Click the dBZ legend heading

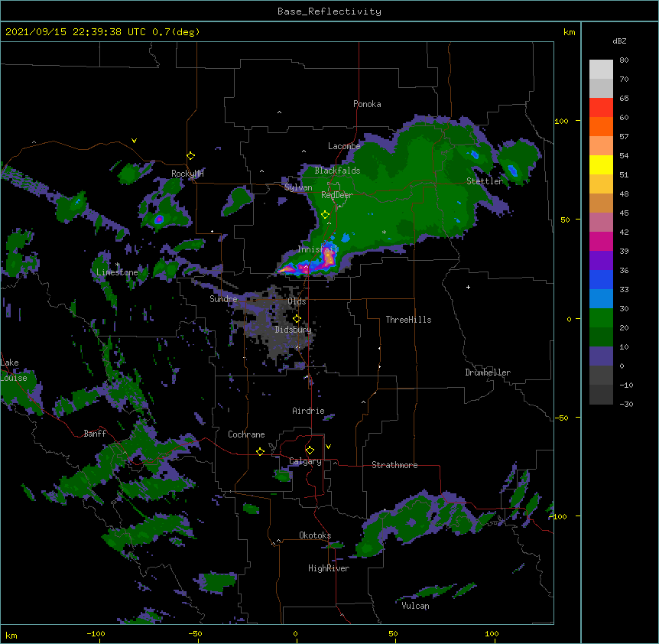point(619,41)
